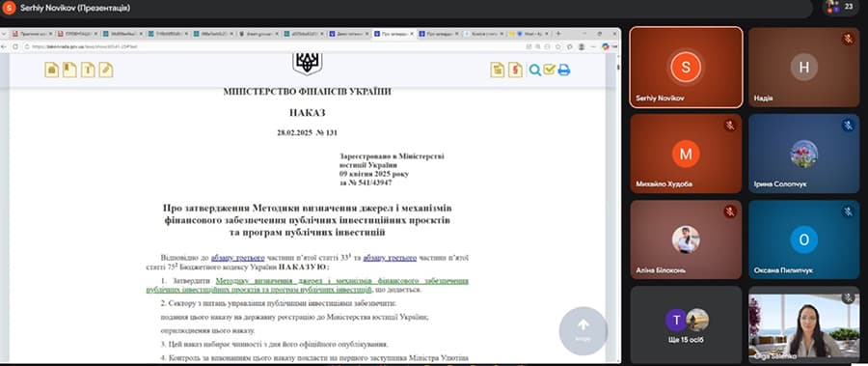
Task: Open the participant count showing 23
Action: pyautogui.click(x=840, y=8)
